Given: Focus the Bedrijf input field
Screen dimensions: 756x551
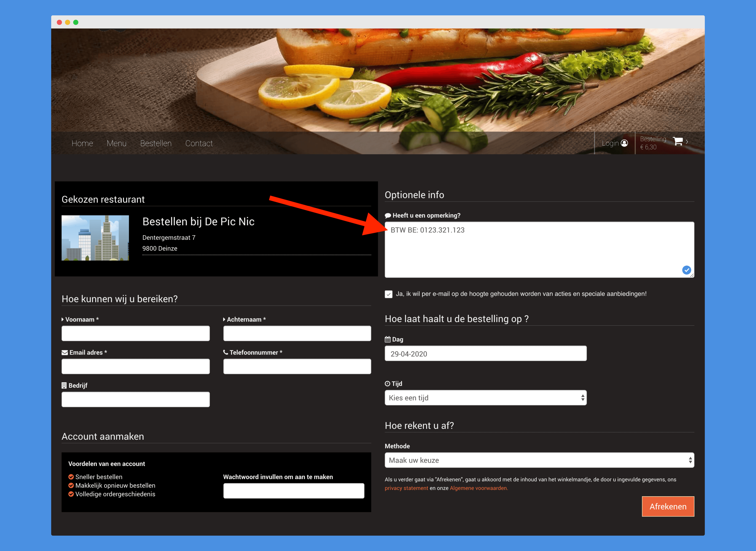Looking at the screenshot, I should point(136,400).
